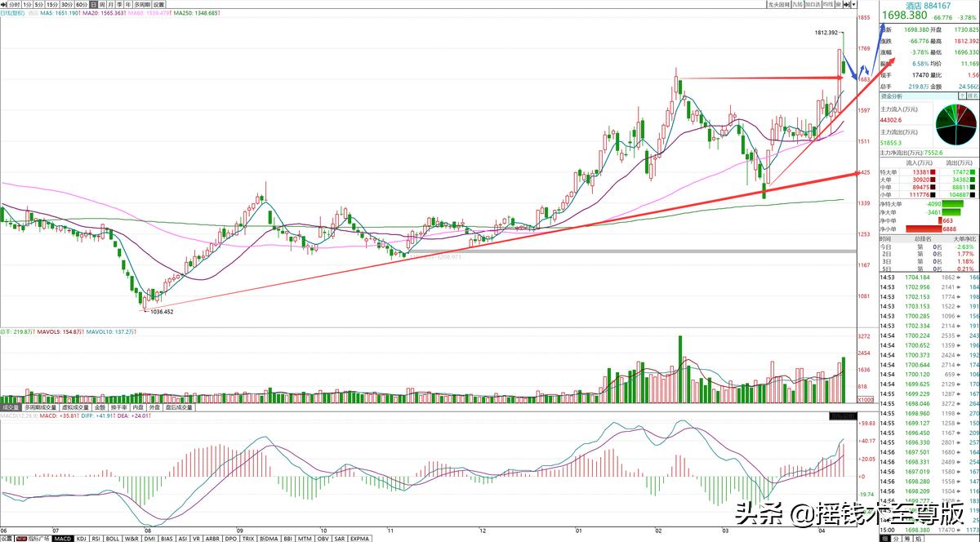This screenshot has height=542, width=980.
Task: Open top 设置 chart settings
Action: (x=158, y=4)
